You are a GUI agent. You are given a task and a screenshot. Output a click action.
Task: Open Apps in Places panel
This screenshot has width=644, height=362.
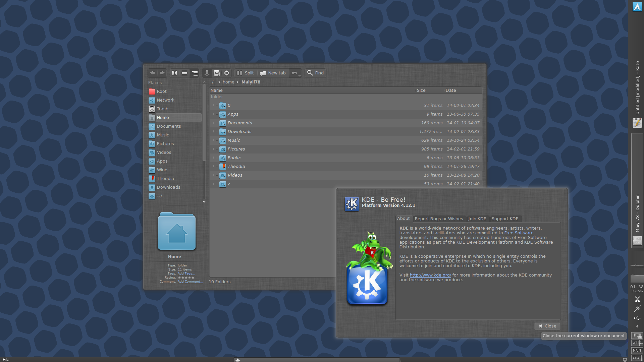(175, 161)
